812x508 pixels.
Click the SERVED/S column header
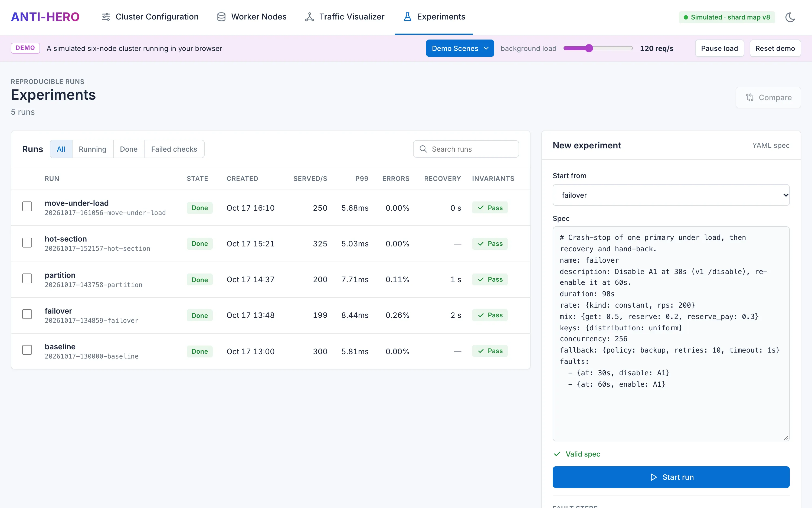[x=310, y=178]
